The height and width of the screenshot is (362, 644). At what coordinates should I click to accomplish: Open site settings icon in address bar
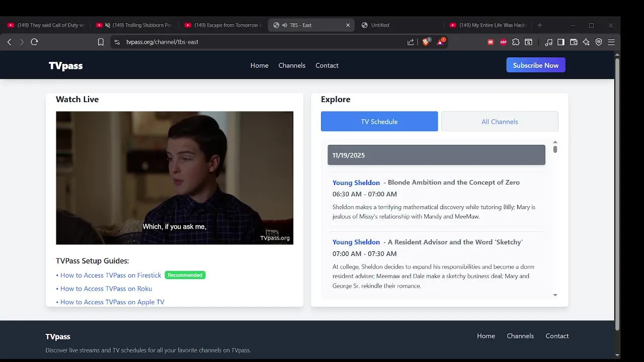tap(117, 42)
